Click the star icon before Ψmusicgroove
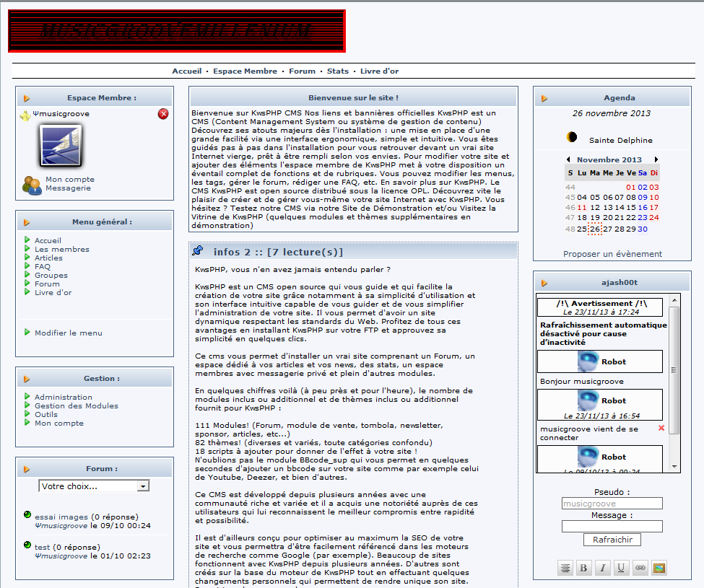Viewport: 704px width, 588px height. (25, 115)
